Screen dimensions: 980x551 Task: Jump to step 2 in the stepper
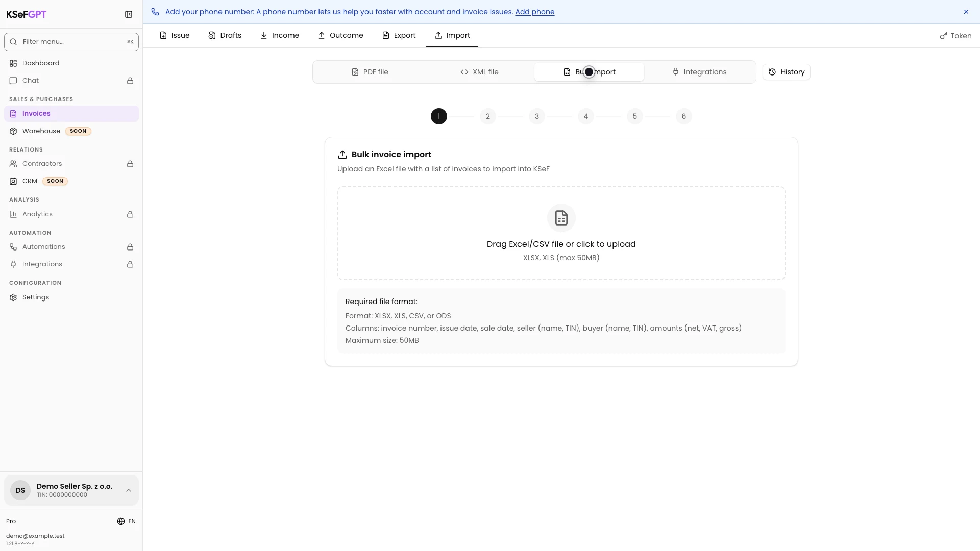488,116
